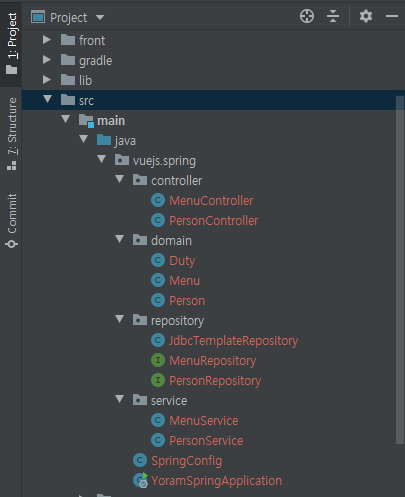Collapse the java folder arrow
Image resolution: width=405 pixels, height=497 pixels.
84,139
